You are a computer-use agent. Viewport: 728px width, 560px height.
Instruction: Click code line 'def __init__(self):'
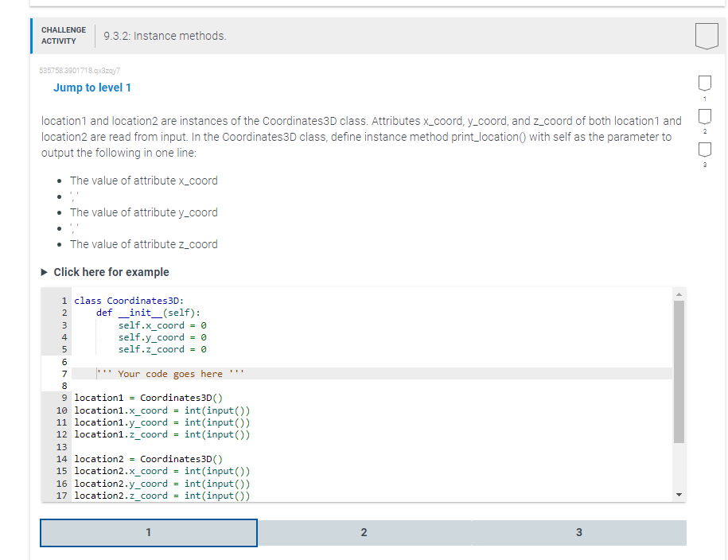click(x=149, y=313)
